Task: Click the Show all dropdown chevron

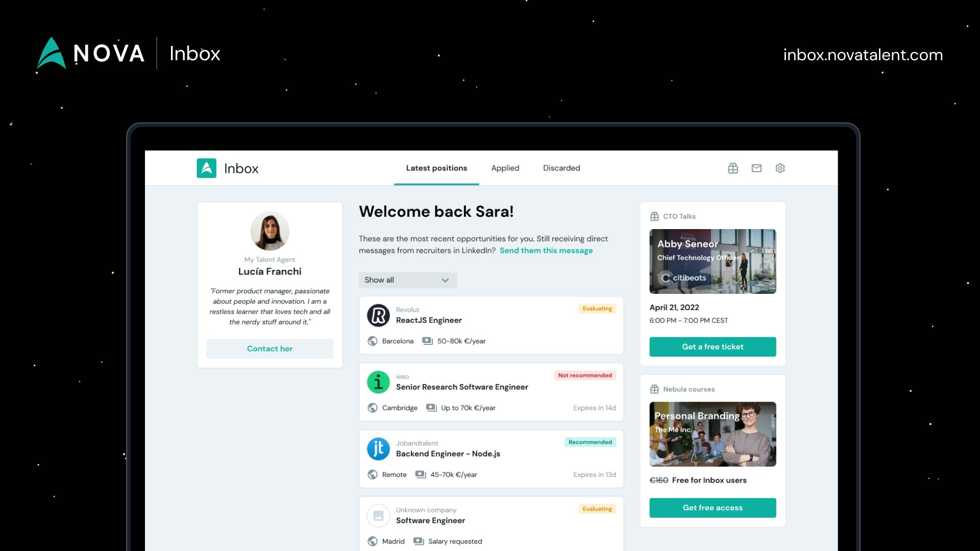Action: click(445, 280)
